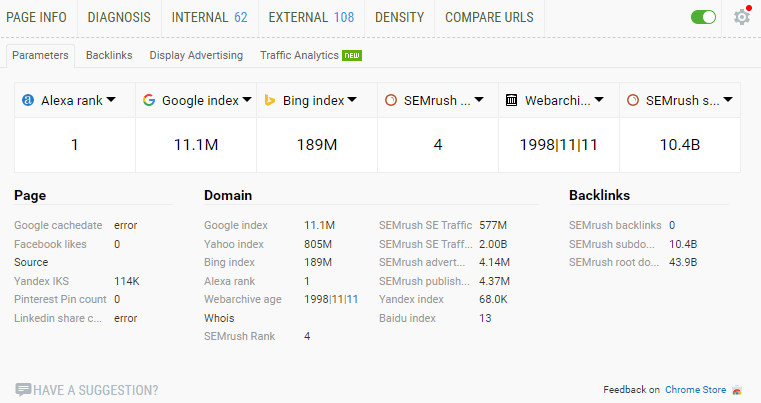Click the SEMrush subdo... value 10.4B

point(683,244)
